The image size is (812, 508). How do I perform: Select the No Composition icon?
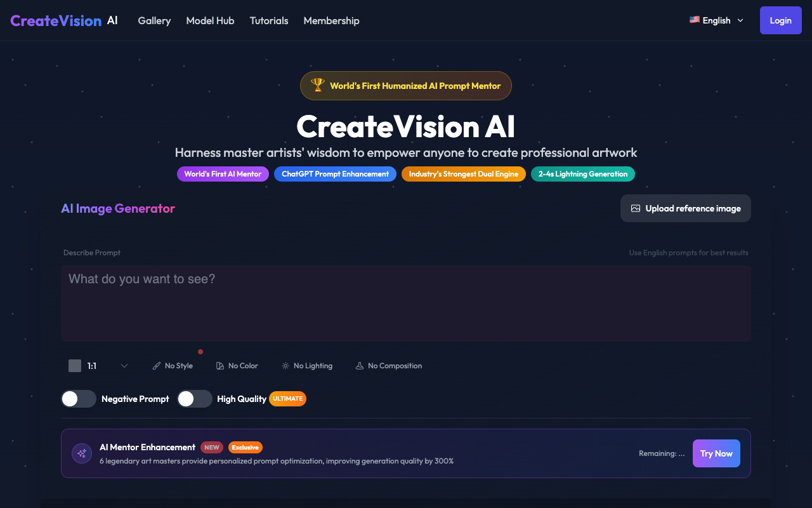tap(359, 365)
